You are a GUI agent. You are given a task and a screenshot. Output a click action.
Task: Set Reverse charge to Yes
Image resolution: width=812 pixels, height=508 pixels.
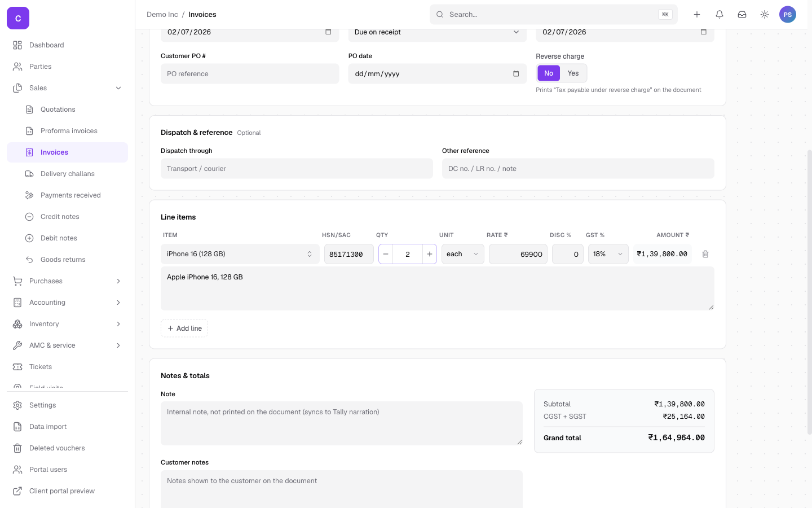point(573,73)
